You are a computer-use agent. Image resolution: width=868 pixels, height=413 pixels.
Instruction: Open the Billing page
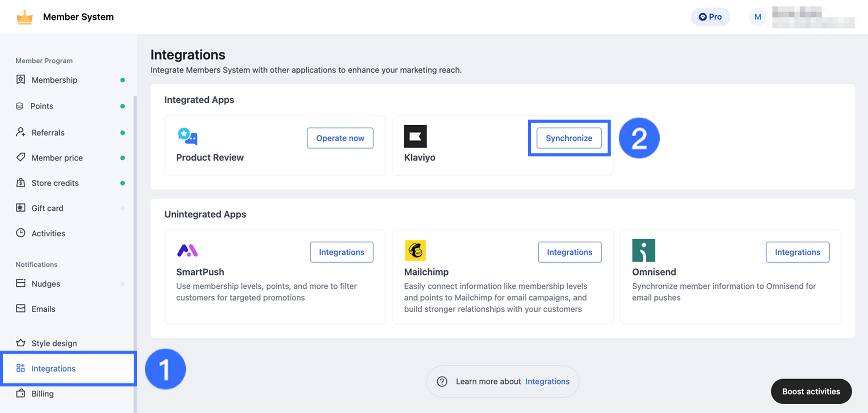pyautogui.click(x=42, y=394)
